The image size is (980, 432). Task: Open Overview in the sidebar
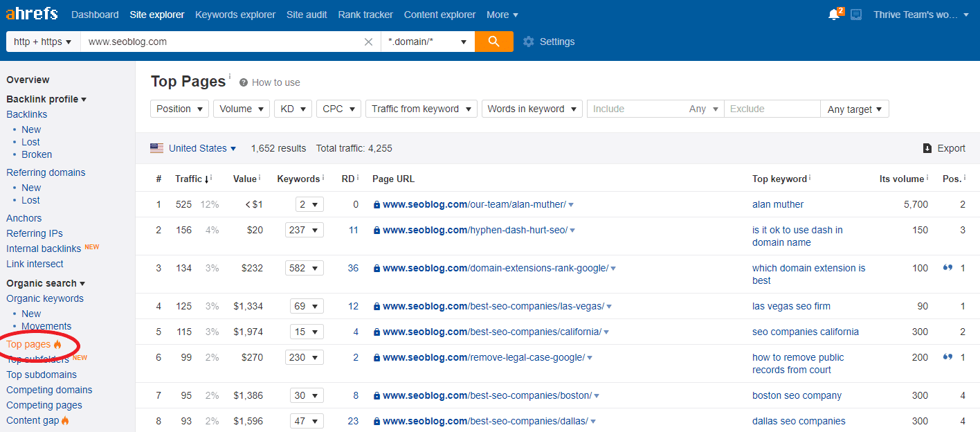(28, 80)
